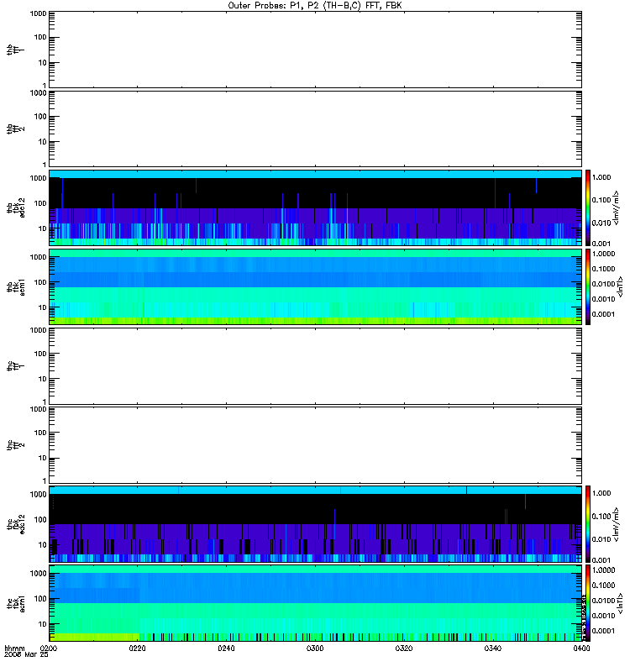Select the 'thc fff 1' panel label
The image size is (630, 672).
click(16, 366)
